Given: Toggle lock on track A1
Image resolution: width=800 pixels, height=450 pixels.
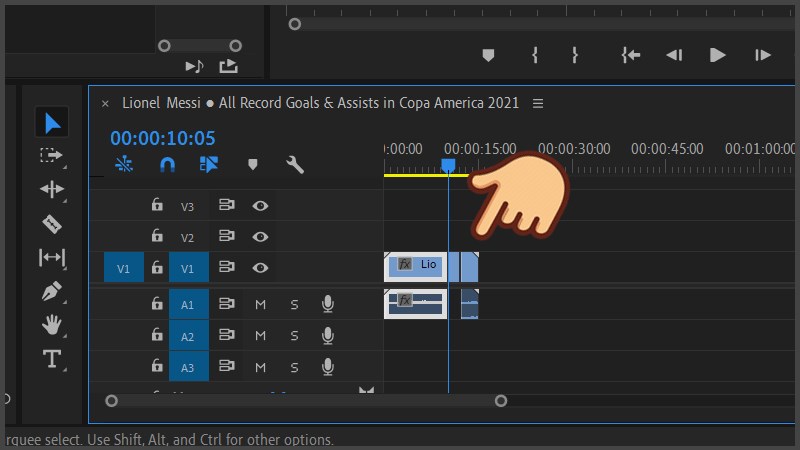Looking at the screenshot, I should tap(157, 304).
